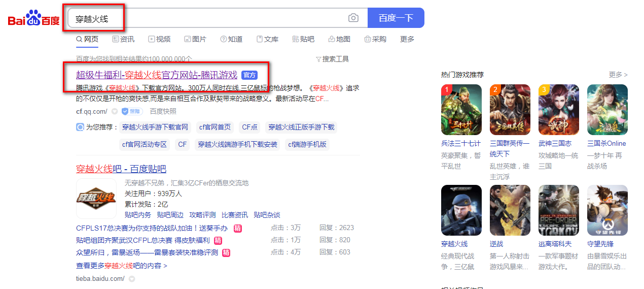
Task: Select suggestion 穿越火线端游手机下载安装
Action: pos(238,144)
